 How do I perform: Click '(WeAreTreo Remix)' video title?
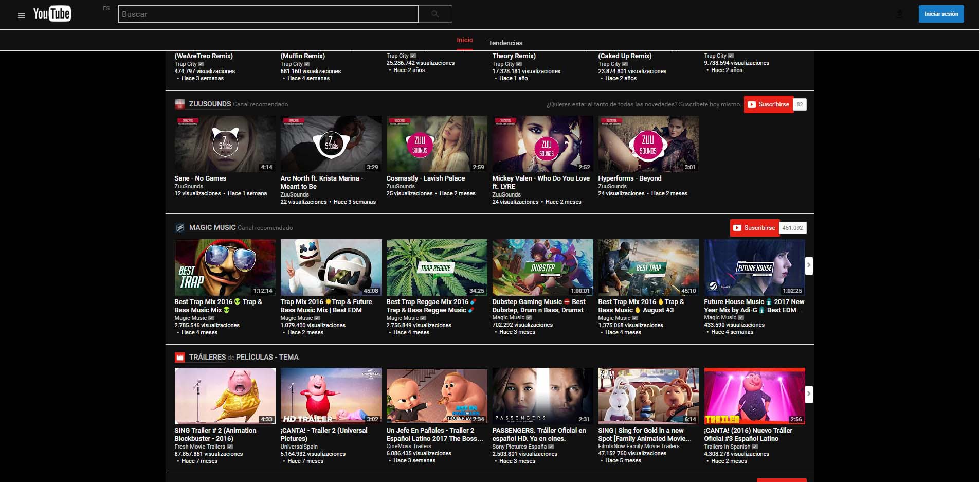pyautogui.click(x=204, y=56)
